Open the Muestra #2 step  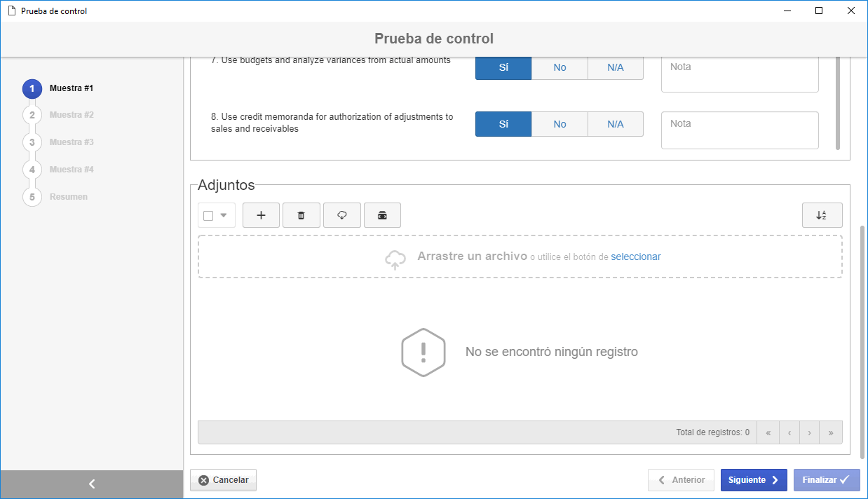tap(72, 114)
